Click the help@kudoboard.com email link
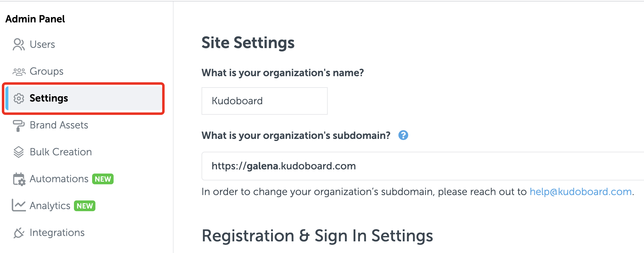The height and width of the screenshot is (253, 644). (580, 192)
